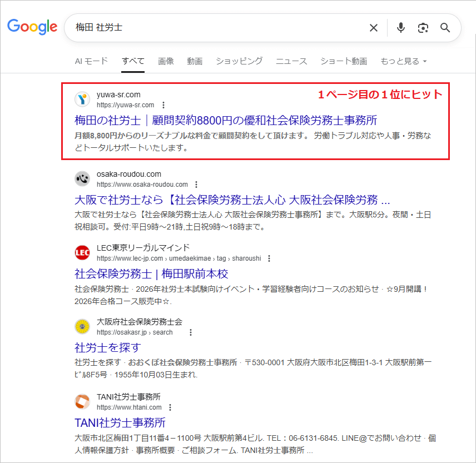Expand the もっと見る dropdown
The width and height of the screenshot is (476, 463).
pos(403,61)
